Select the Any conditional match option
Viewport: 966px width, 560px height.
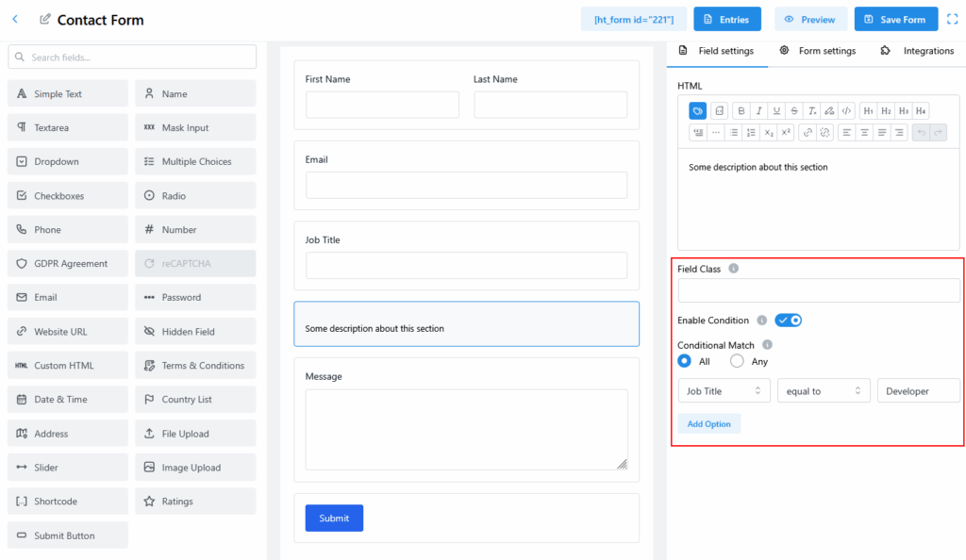[737, 361]
